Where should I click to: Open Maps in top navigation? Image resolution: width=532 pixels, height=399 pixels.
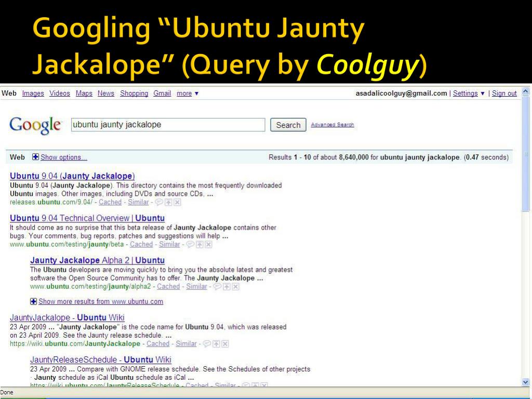pos(84,94)
